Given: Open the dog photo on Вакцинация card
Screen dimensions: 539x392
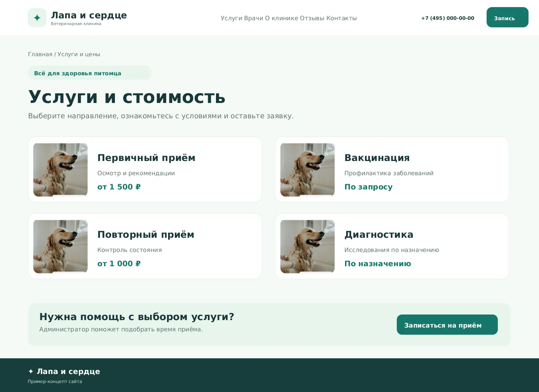Looking at the screenshot, I should pyautogui.click(x=307, y=170).
